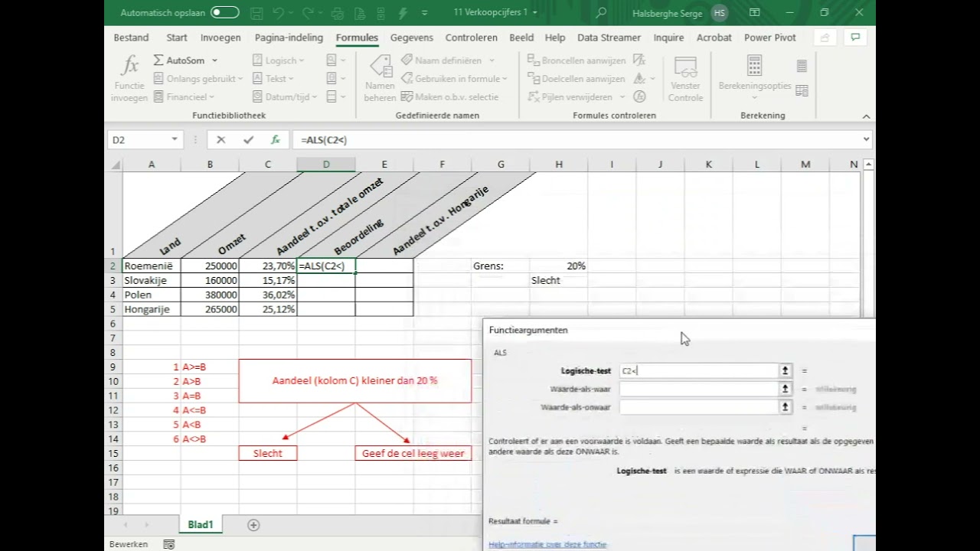The height and width of the screenshot is (551, 980).
Task: Click the vertical scrollbar up arrow
Action: (869, 164)
